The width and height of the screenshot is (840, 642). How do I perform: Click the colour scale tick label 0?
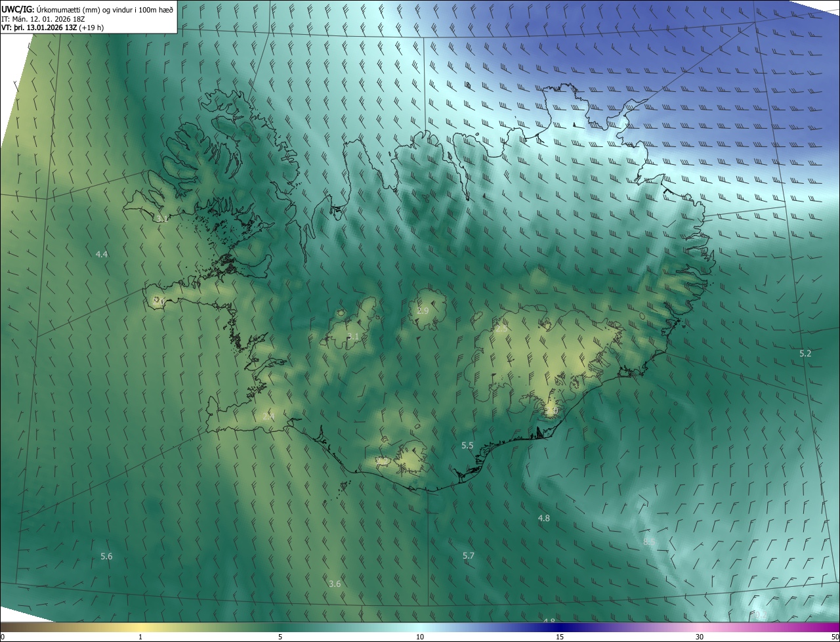tap(3, 637)
